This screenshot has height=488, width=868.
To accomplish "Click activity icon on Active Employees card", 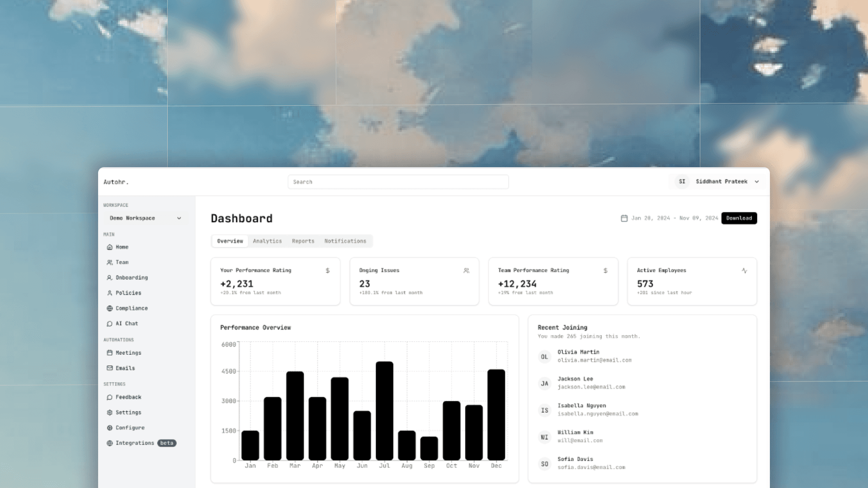I will [744, 271].
